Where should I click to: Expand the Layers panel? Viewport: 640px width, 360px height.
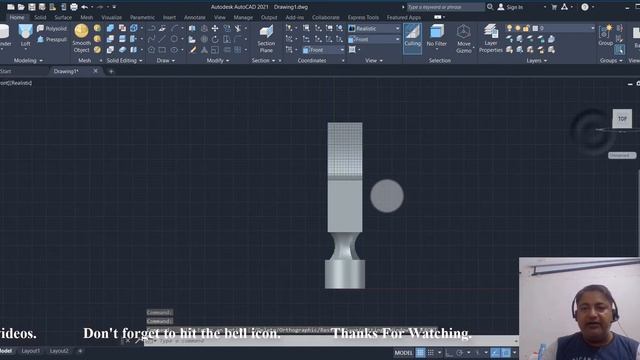(536, 60)
